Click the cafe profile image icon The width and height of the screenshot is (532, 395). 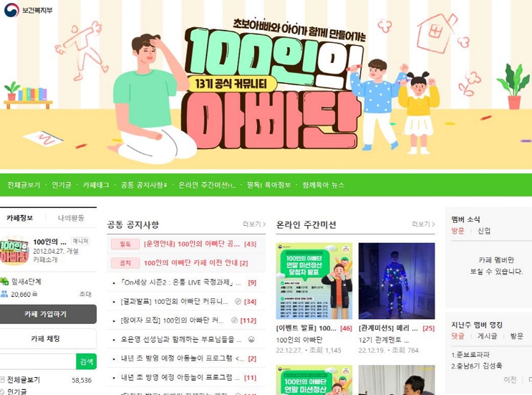[x=14, y=251]
